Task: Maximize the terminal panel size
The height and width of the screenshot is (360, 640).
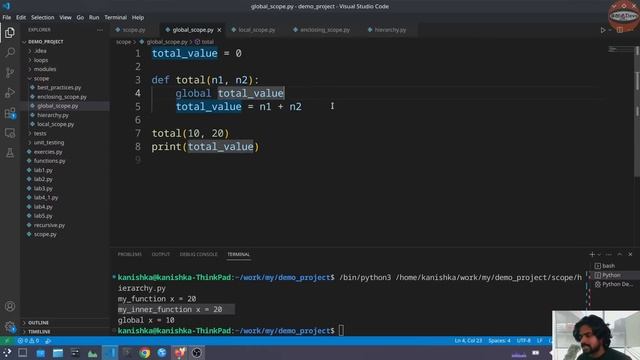Action: [620, 254]
